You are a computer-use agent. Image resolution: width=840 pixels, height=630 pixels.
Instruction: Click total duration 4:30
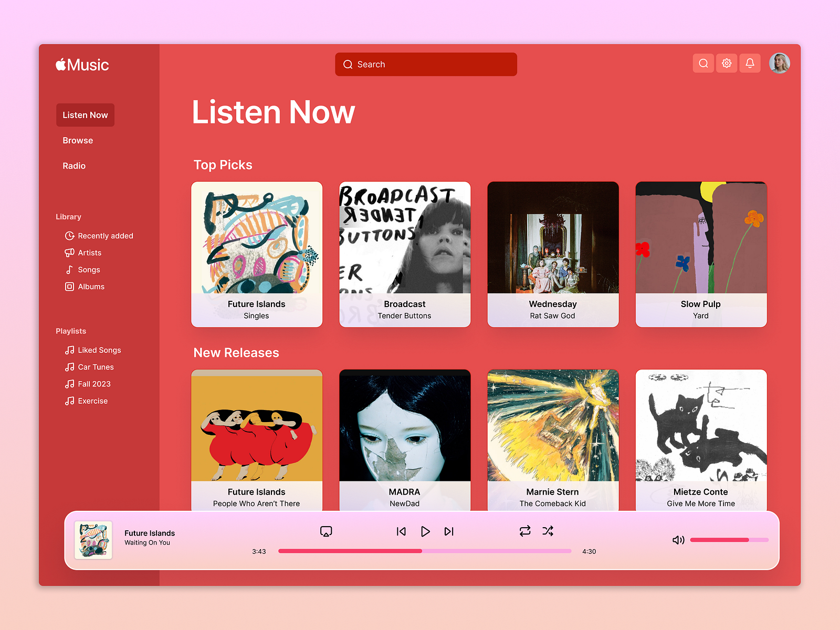pos(589,551)
